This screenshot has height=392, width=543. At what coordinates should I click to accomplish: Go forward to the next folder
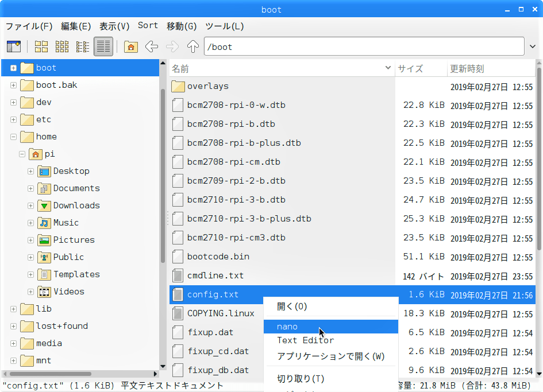(x=172, y=46)
